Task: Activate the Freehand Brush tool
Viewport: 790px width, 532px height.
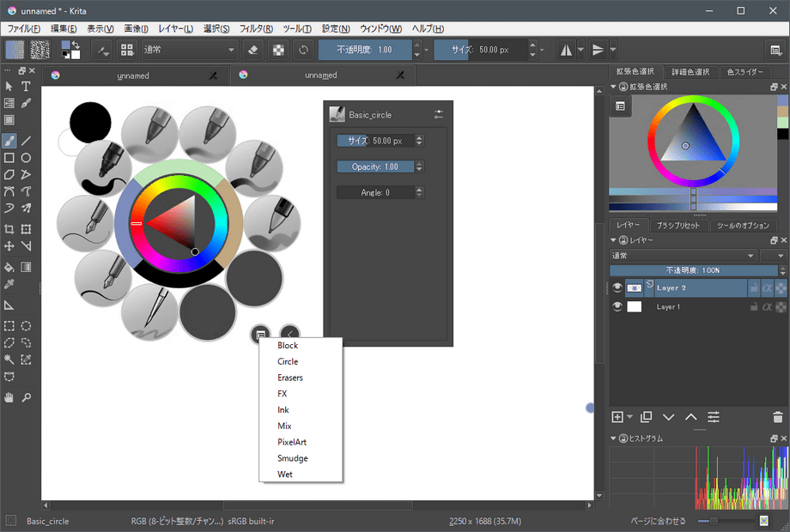Action: [x=9, y=141]
